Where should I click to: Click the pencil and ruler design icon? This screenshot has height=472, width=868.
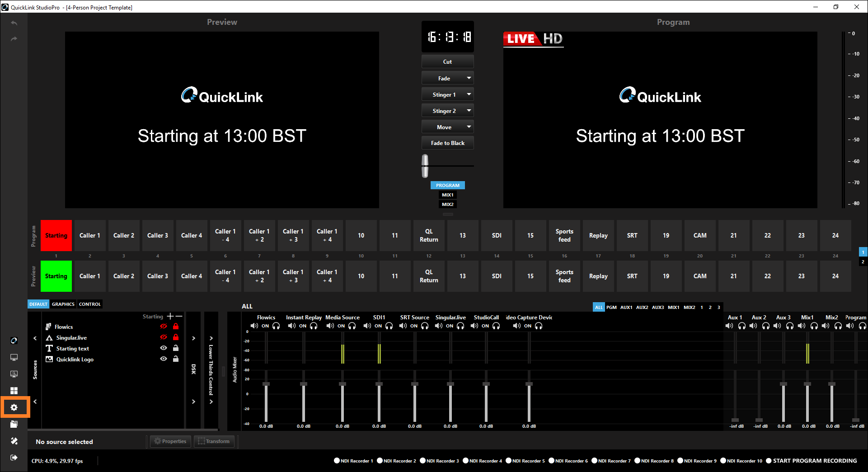(14, 441)
